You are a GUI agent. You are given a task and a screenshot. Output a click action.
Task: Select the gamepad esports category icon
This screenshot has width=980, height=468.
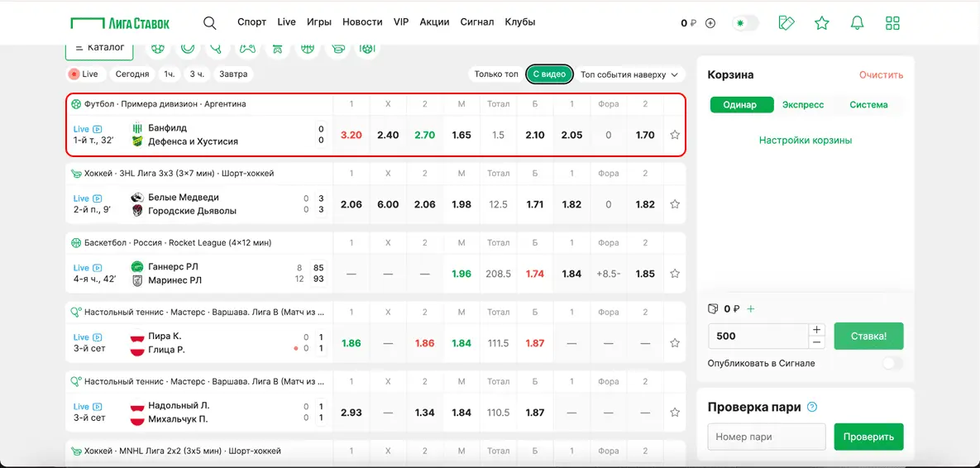[x=247, y=49]
